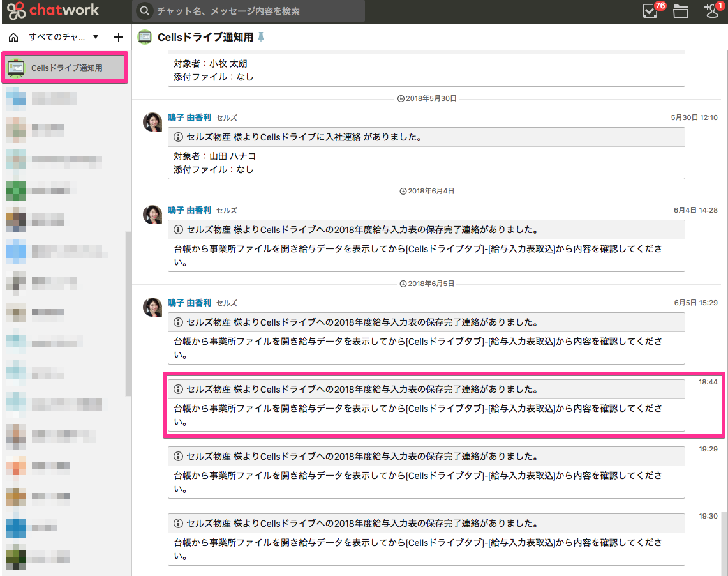The width and height of the screenshot is (728, 576).
Task: Expand the すべてのチャ… chat filter dropdown
Action: pyautogui.click(x=64, y=37)
